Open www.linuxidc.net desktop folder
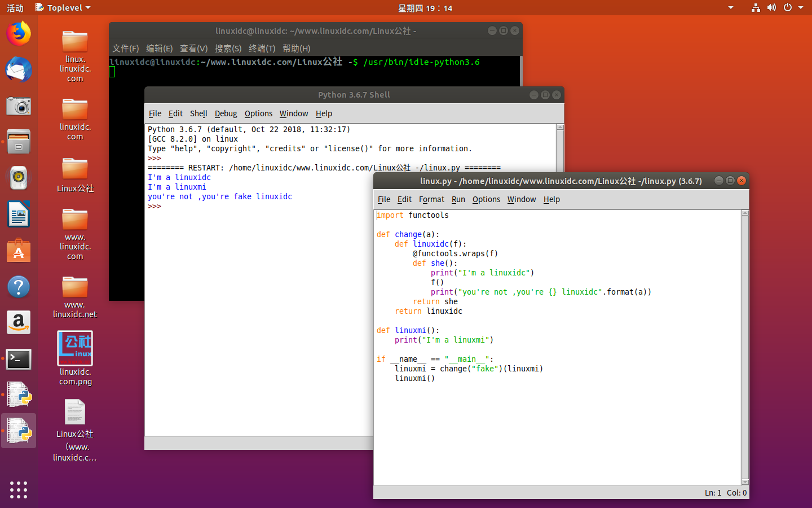Viewport: 812px width, 508px height. pyautogui.click(x=75, y=297)
